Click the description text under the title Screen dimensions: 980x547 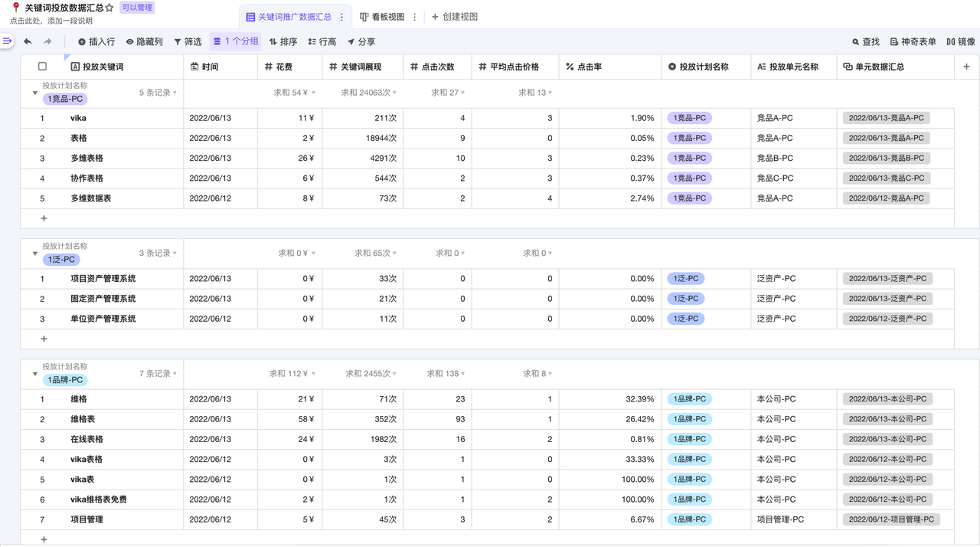click(51, 21)
